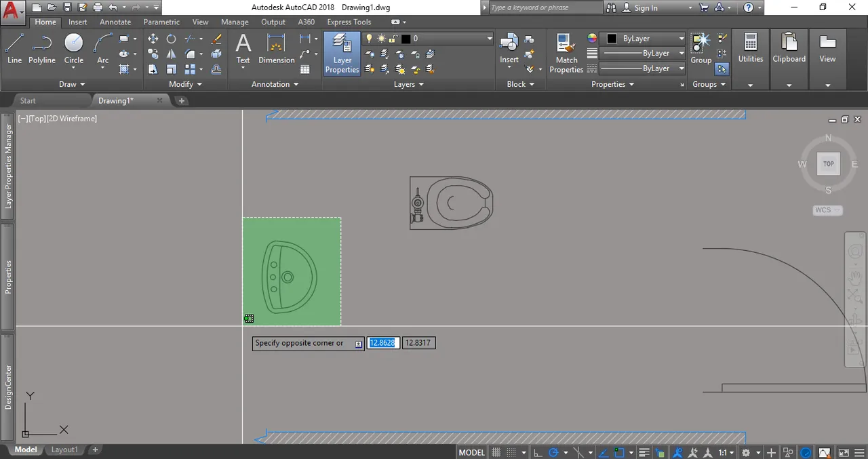
Task: Toggle the MODEL space status button
Action: pos(472,452)
